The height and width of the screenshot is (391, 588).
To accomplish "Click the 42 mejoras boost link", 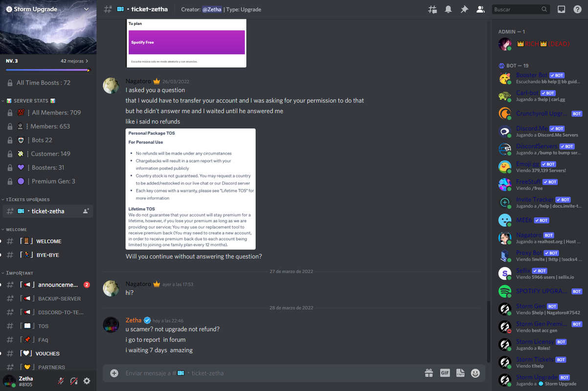I will coord(74,61).
